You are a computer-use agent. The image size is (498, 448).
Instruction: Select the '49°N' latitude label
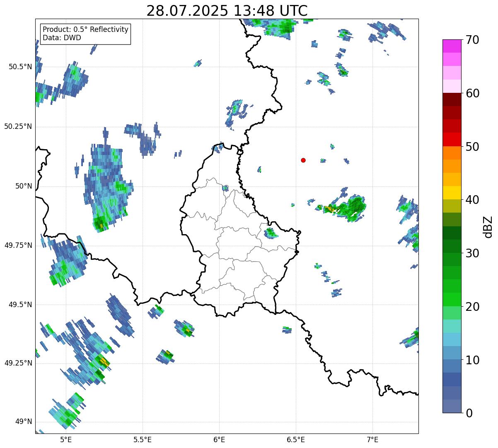(23, 422)
